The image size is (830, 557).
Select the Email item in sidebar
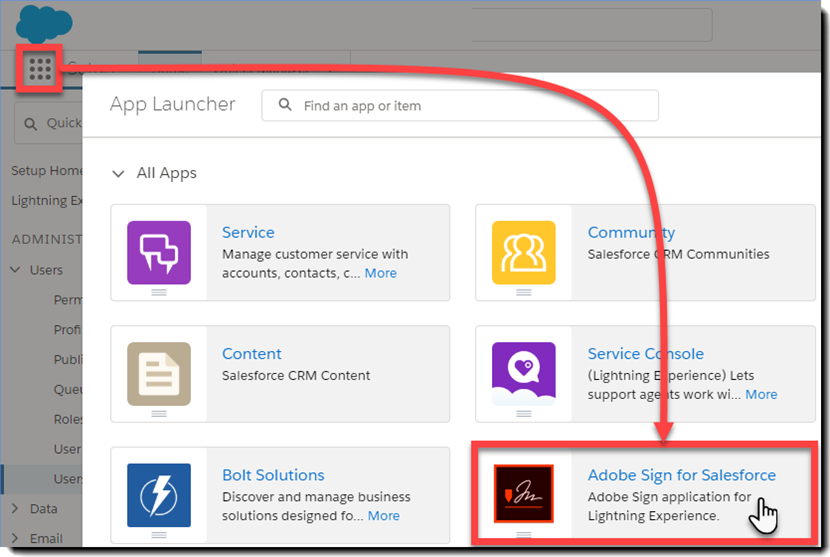(x=46, y=538)
